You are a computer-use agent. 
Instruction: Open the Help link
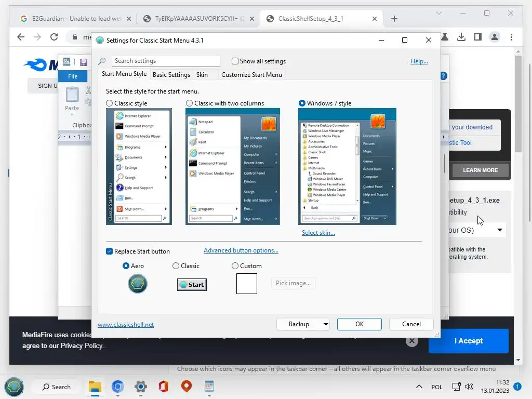coord(419,61)
